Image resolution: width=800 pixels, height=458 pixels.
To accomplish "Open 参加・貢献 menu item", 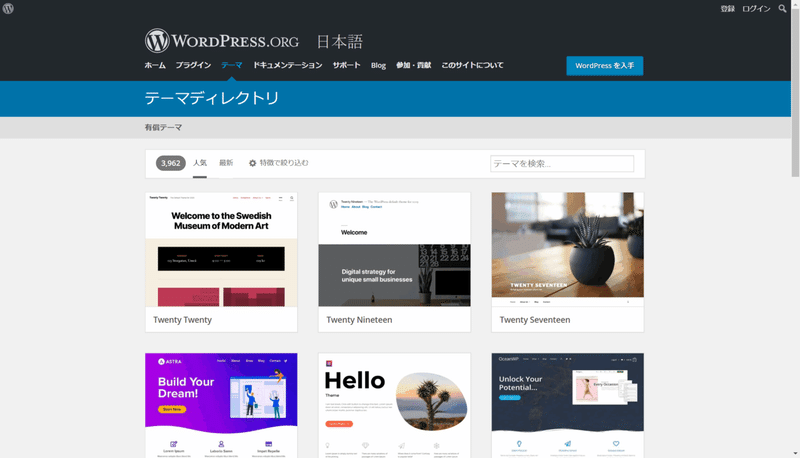I will coord(413,65).
